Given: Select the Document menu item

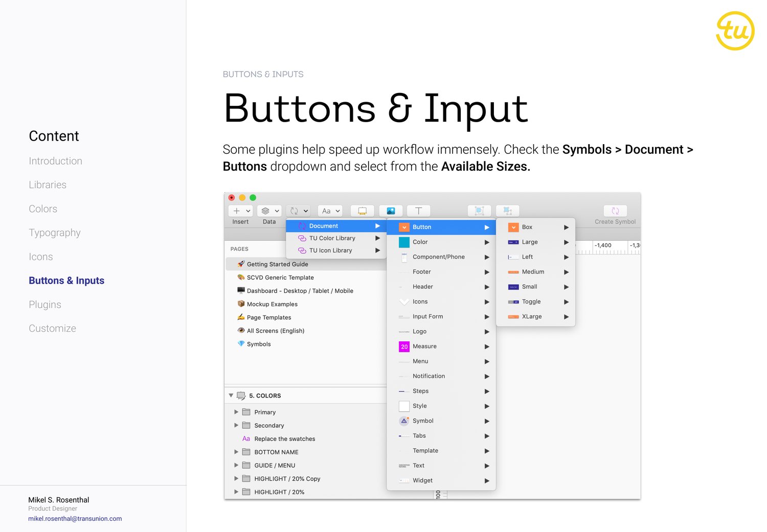Looking at the screenshot, I should (336, 226).
